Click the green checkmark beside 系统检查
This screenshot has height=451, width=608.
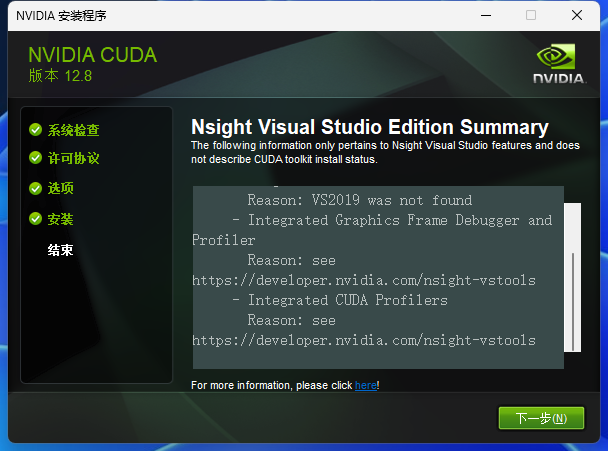pyautogui.click(x=35, y=130)
